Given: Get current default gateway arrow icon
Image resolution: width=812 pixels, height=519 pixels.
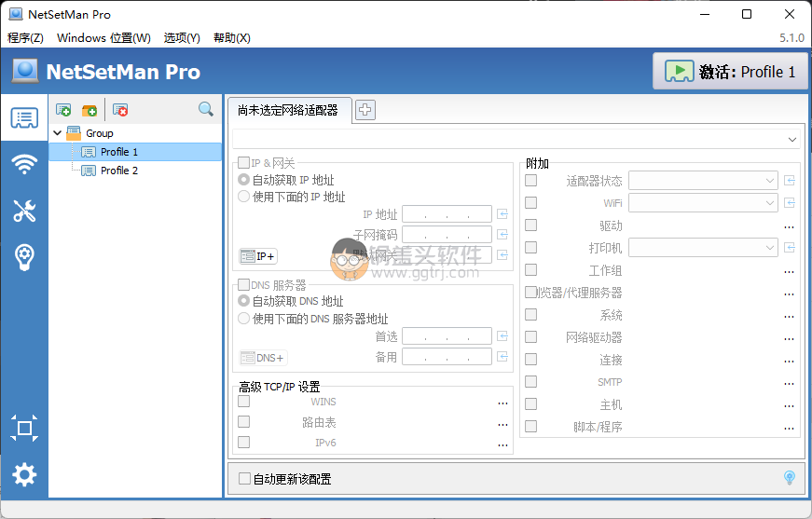Looking at the screenshot, I should (x=502, y=254).
